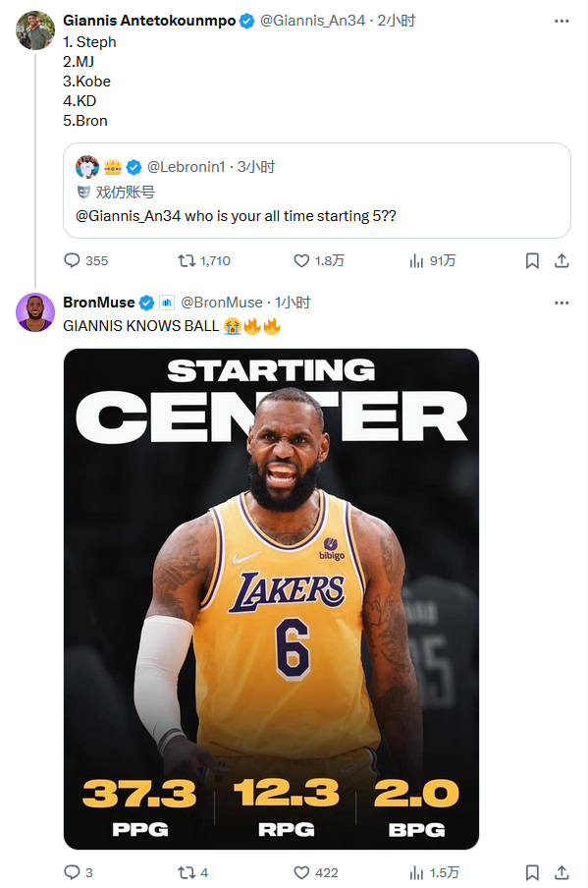Open Giannis Antetokounmpo's profile avatar
This screenshot has width=588, height=888.
tap(35, 30)
